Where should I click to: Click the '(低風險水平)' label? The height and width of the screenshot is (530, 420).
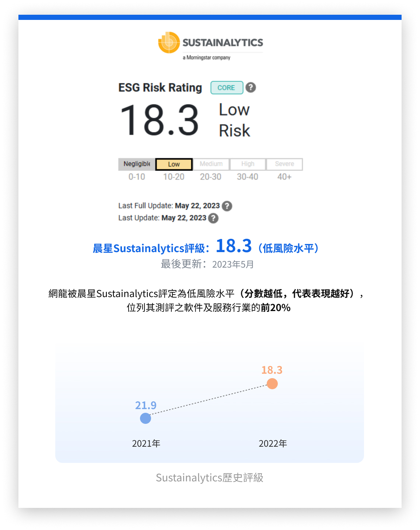(x=288, y=248)
